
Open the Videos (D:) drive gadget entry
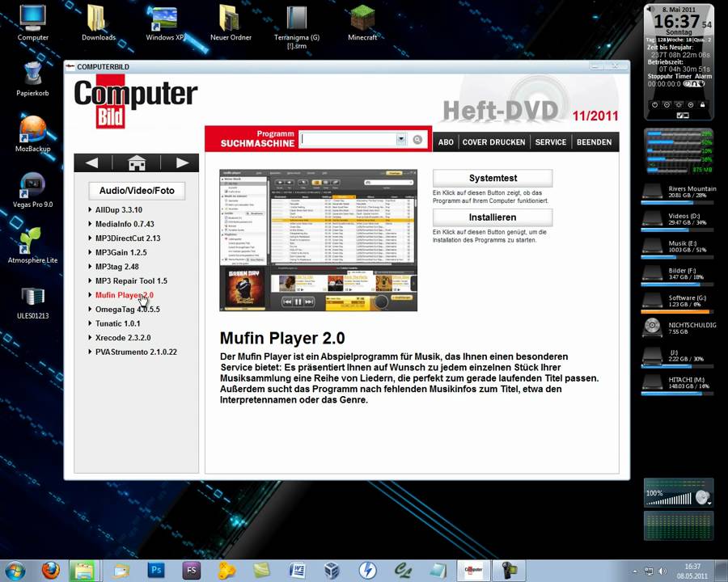[x=679, y=220]
